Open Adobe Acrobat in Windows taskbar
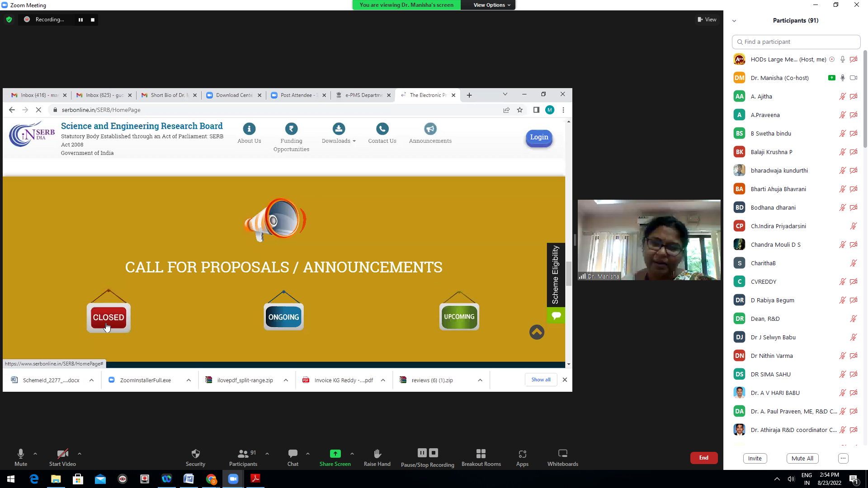This screenshot has width=868, height=488. pyautogui.click(x=255, y=479)
